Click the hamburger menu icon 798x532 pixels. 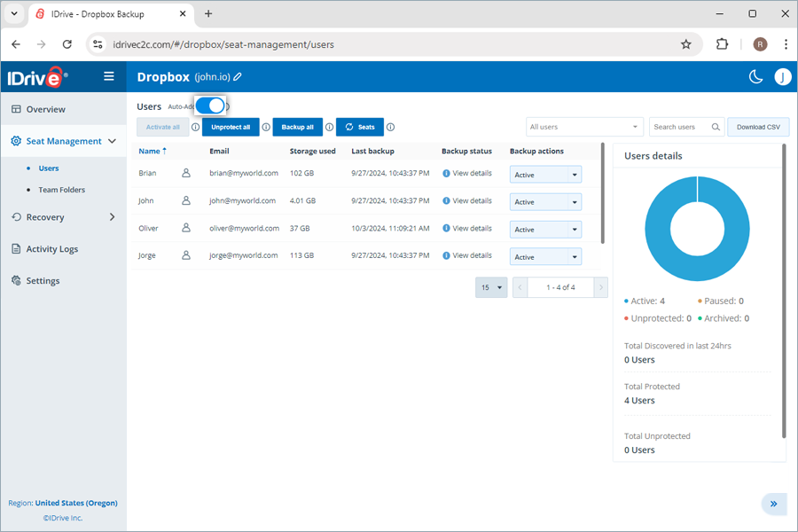pyautogui.click(x=109, y=76)
